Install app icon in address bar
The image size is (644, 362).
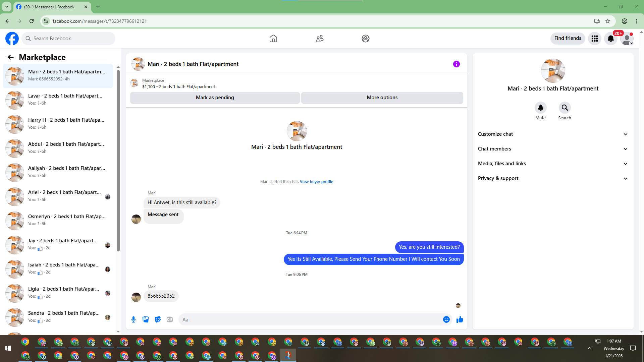tap(597, 21)
